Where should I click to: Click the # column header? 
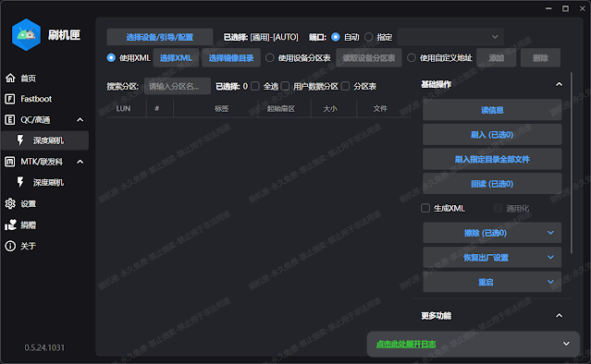[157, 109]
